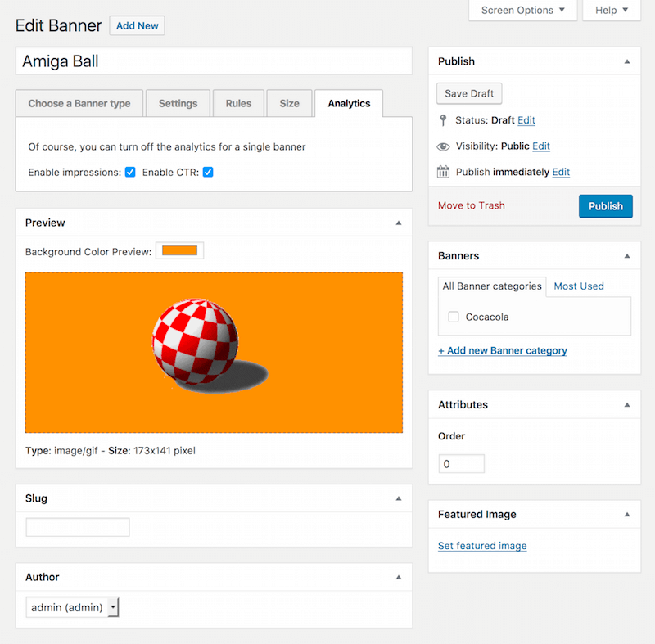This screenshot has height=644, width=655.
Task: Collapse the Banners panel arrow
Action: (627, 256)
